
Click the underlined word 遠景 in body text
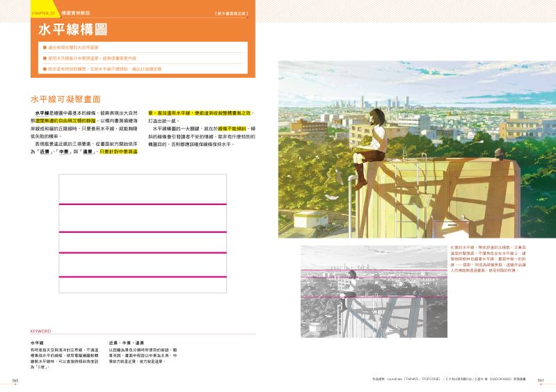[x=88, y=152]
